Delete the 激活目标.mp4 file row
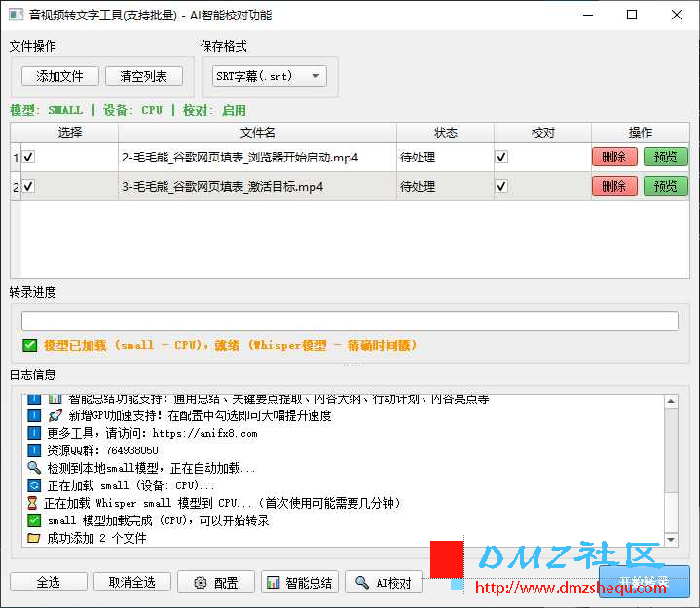This screenshot has height=608, width=700. [x=614, y=186]
